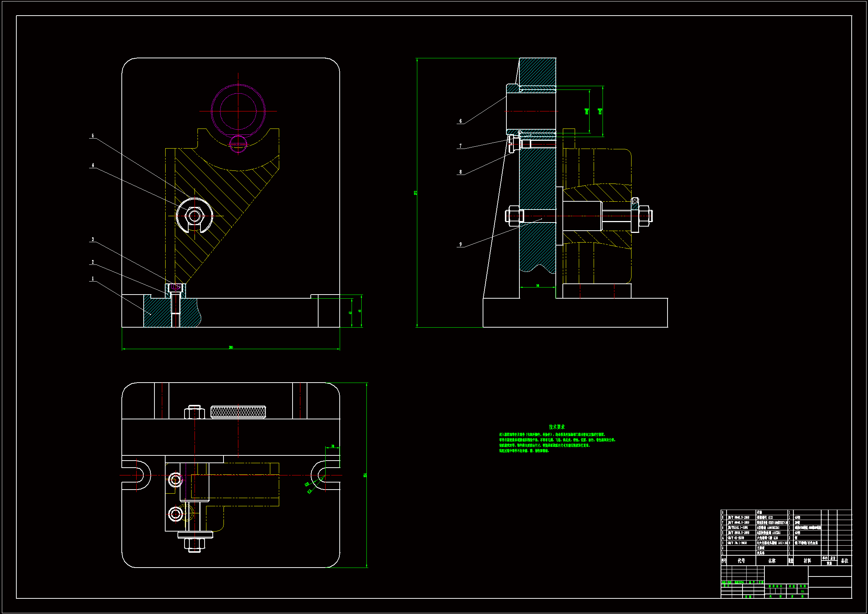Click part balloon number 1 leader label
Screen dimensions: 868x614
point(92,279)
